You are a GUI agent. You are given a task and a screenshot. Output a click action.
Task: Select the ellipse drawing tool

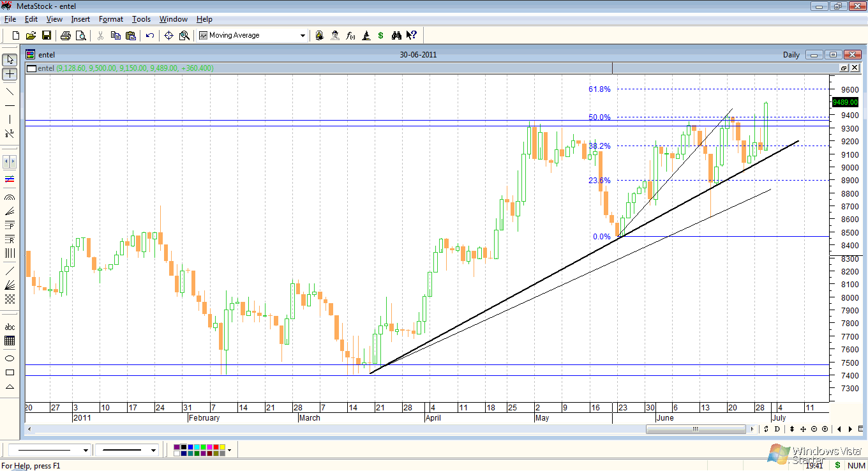coord(10,358)
